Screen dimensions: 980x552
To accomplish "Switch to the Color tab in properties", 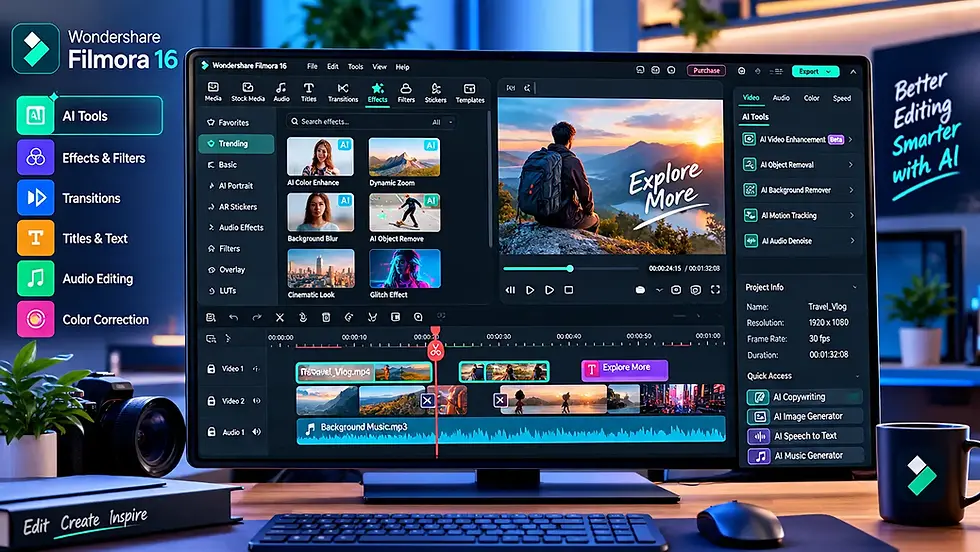I will (811, 98).
